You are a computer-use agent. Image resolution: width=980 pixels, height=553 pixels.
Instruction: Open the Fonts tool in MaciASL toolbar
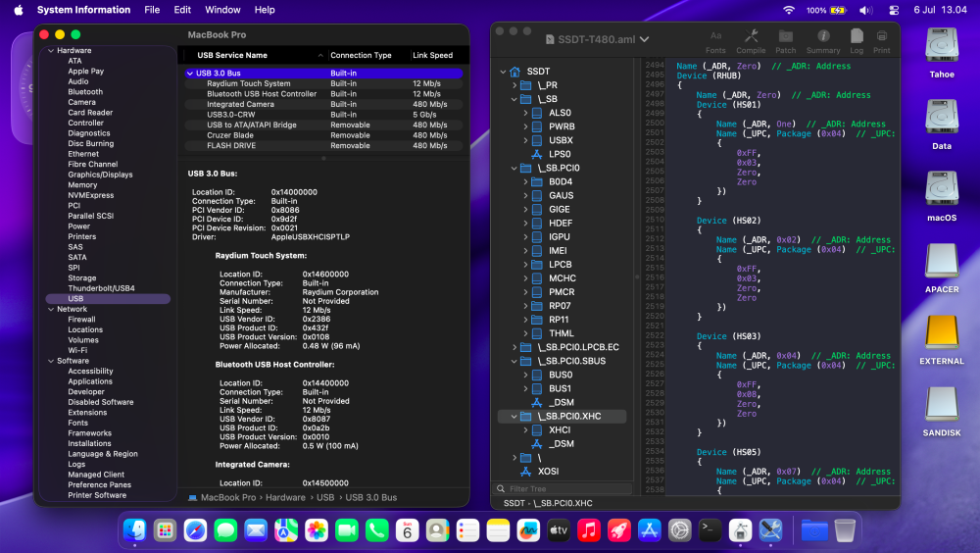[x=715, y=41]
